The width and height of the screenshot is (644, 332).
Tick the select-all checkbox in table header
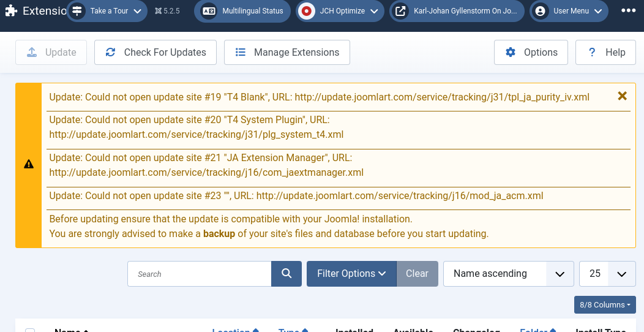pos(30,330)
